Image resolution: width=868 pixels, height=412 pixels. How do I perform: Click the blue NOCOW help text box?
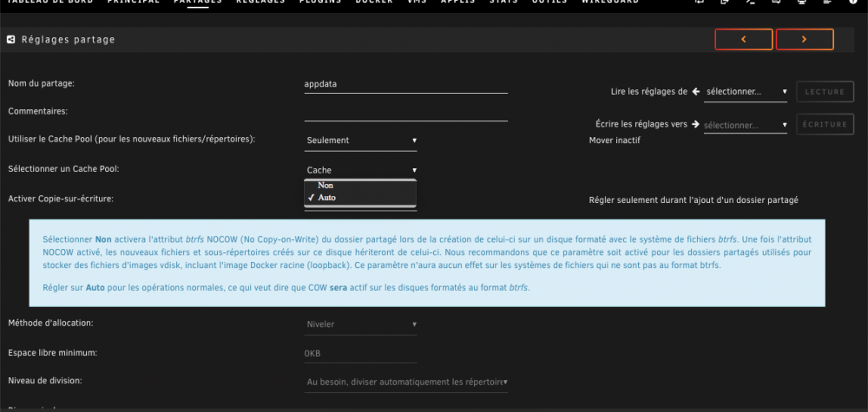click(x=427, y=263)
